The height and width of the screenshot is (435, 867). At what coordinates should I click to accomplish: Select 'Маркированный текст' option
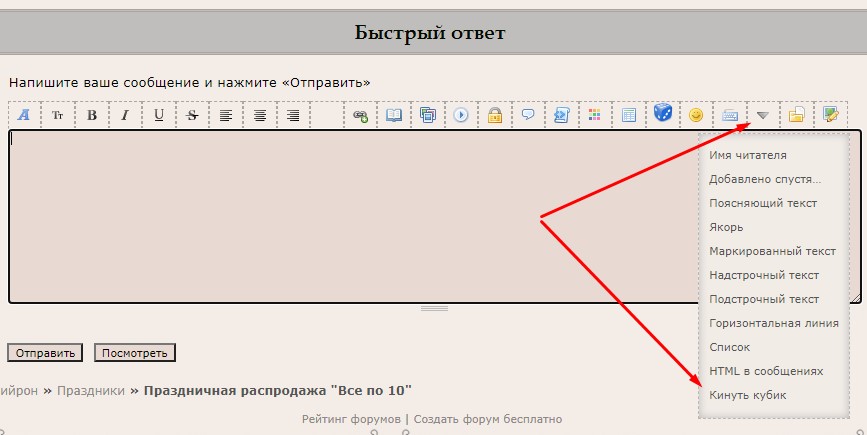tap(772, 251)
